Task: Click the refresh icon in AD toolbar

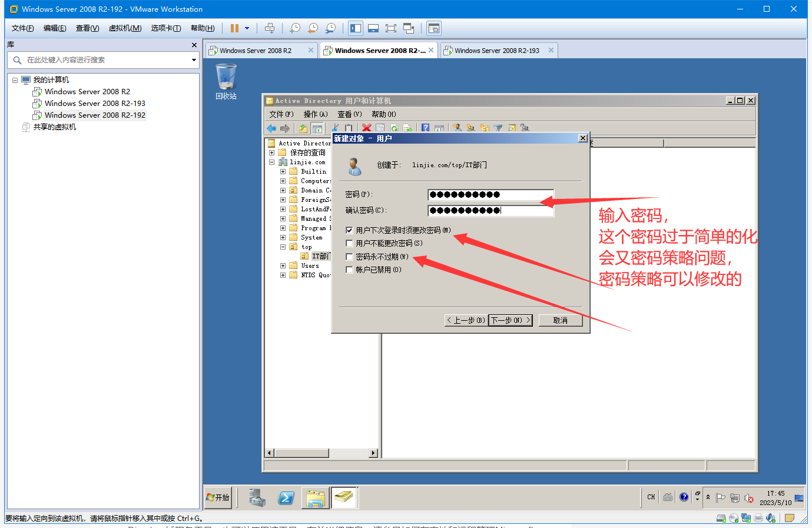Action: tap(394, 128)
